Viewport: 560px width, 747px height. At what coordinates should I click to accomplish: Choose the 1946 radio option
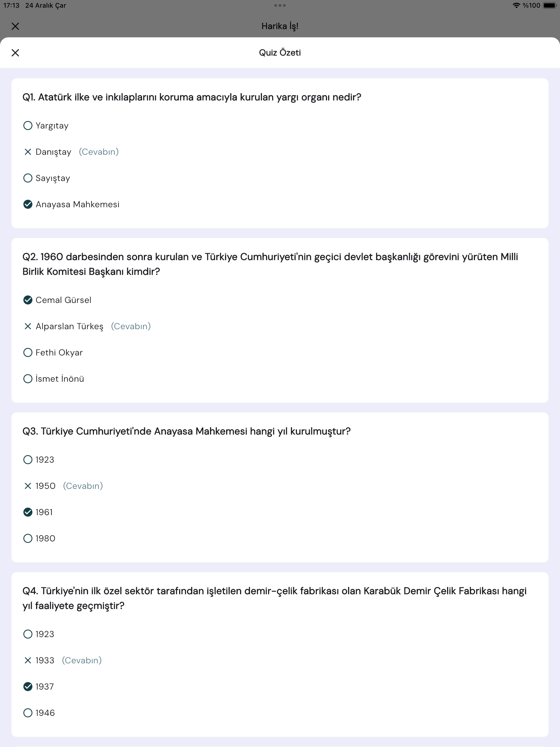28,713
